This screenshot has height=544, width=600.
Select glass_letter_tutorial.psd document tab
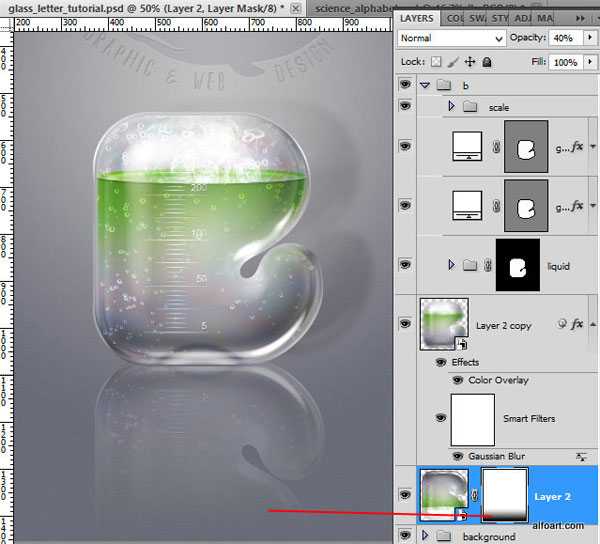tap(147, 8)
